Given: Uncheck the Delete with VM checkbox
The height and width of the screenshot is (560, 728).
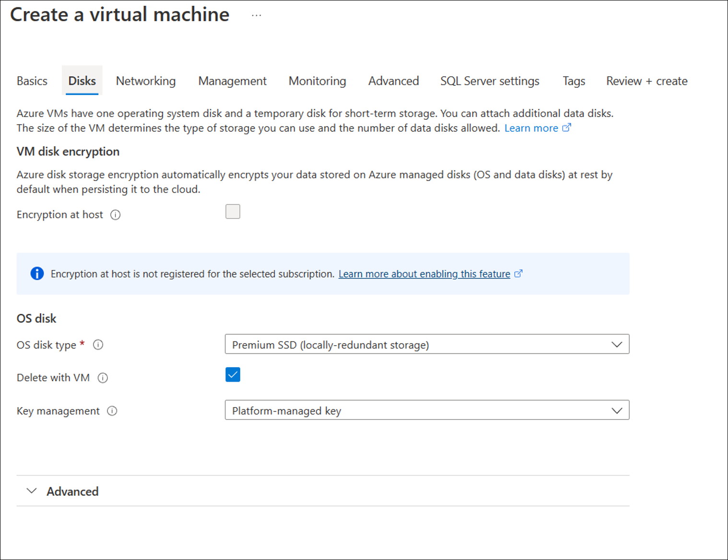Looking at the screenshot, I should 233,374.
